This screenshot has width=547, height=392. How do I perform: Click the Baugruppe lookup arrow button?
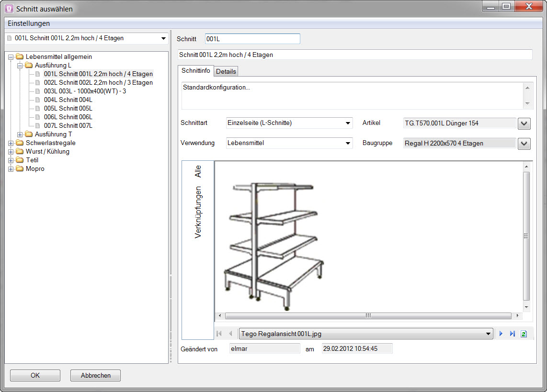point(524,143)
